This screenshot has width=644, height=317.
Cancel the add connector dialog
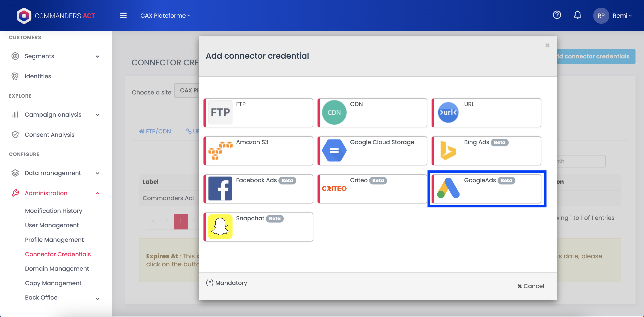[530, 286]
